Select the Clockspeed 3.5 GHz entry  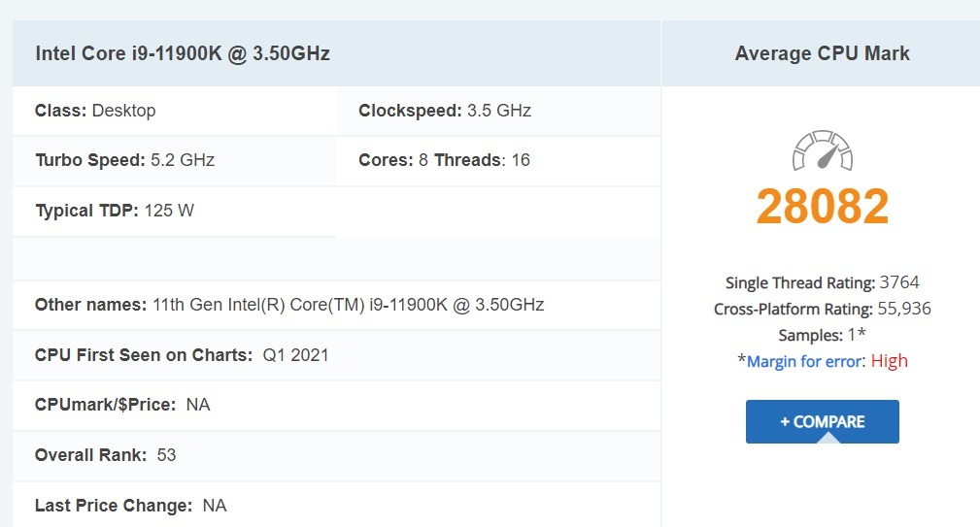coord(445,111)
